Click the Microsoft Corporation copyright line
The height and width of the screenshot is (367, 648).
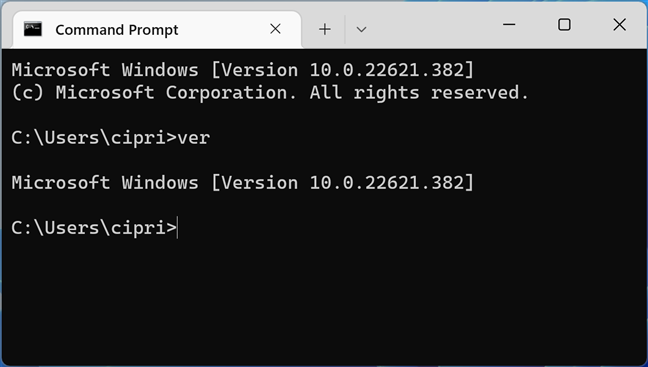pos(270,93)
